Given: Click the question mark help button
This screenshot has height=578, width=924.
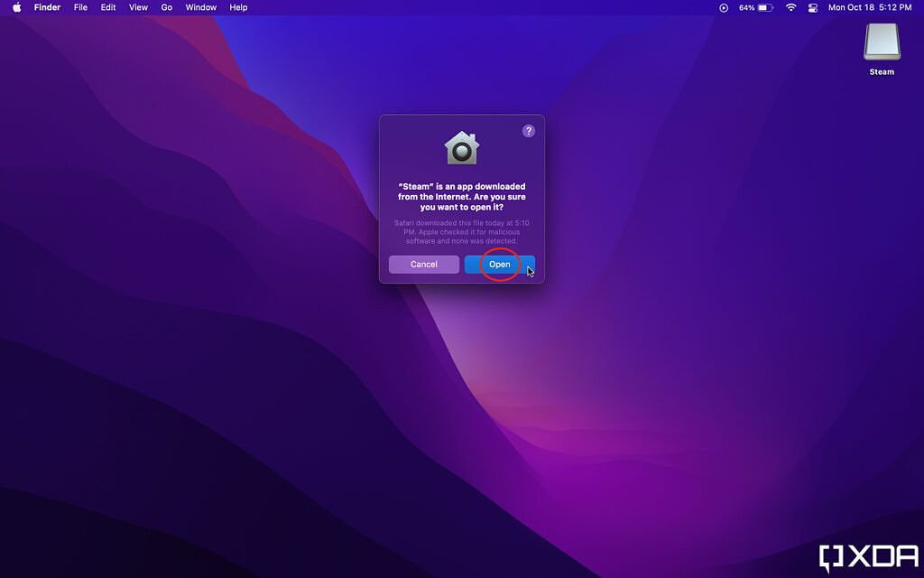Looking at the screenshot, I should (529, 130).
